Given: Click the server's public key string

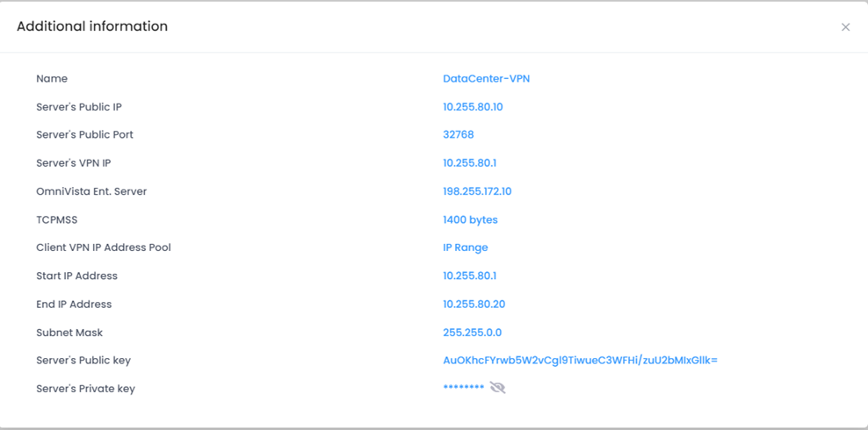Looking at the screenshot, I should click(580, 361).
